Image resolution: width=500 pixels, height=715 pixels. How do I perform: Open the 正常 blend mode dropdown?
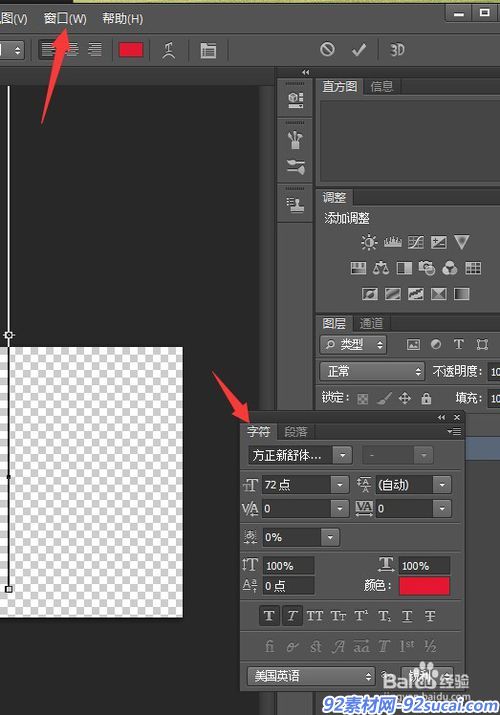(x=372, y=372)
